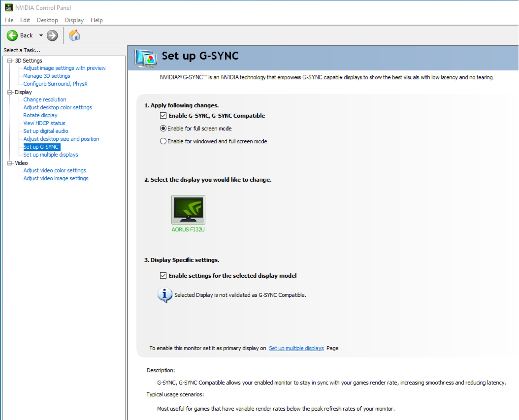Select the AORUS FI32U display thumbnail
The width and height of the screenshot is (519, 420).
[188, 209]
